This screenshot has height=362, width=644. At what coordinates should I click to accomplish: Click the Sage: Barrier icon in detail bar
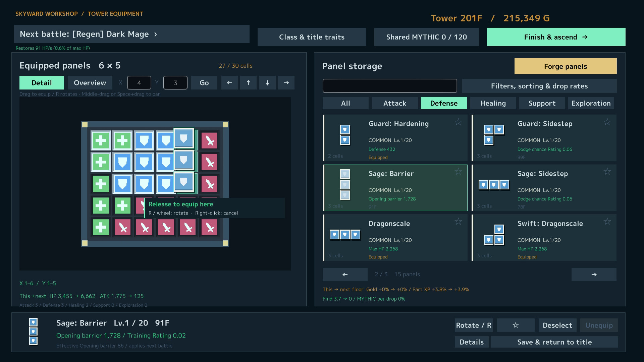[x=33, y=332]
